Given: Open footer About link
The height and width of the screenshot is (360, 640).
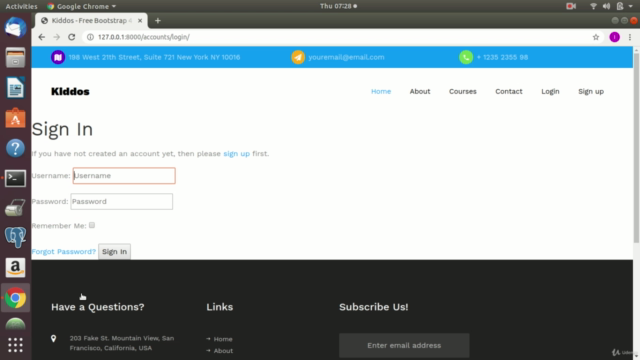Looking at the screenshot, I should pyautogui.click(x=223, y=351).
